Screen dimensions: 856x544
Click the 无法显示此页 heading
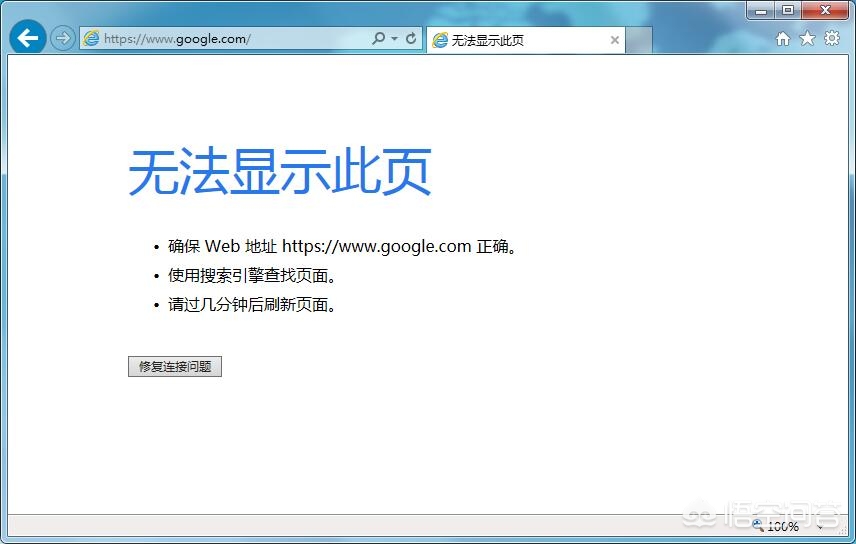(280, 172)
